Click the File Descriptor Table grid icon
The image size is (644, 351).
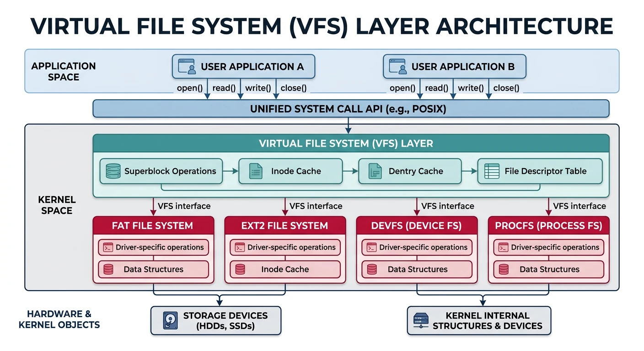[491, 171]
